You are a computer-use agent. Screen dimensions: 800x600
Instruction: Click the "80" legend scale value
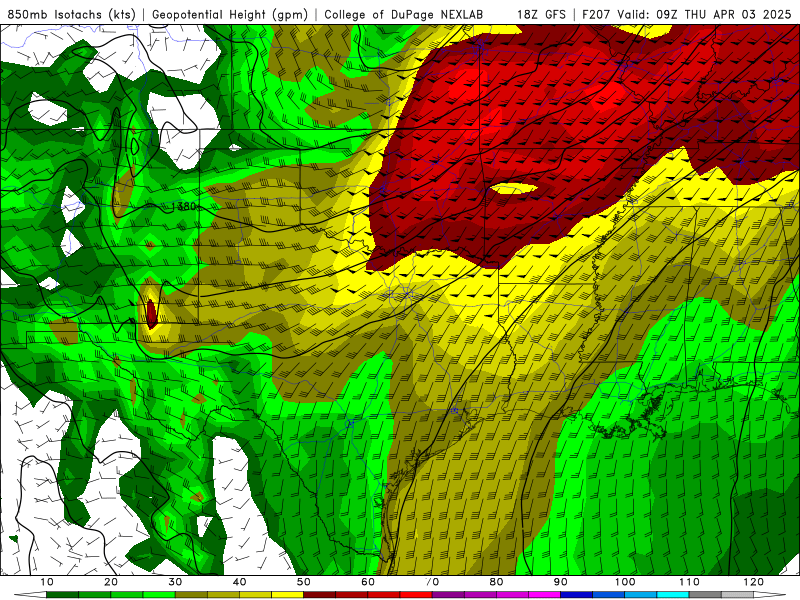coord(496,582)
